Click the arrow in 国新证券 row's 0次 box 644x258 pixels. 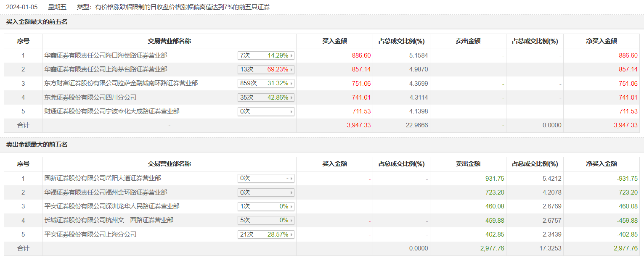pyautogui.click(x=292, y=179)
